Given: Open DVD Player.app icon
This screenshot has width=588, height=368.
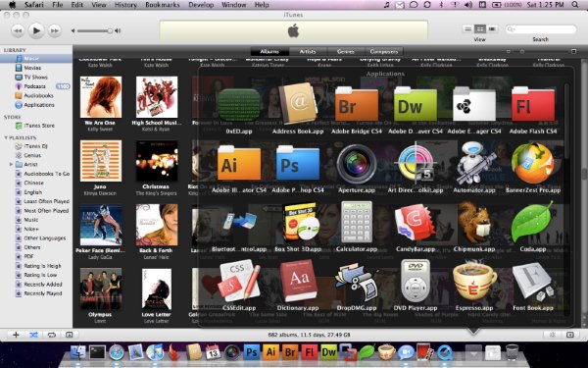Looking at the screenshot, I should [x=416, y=282].
